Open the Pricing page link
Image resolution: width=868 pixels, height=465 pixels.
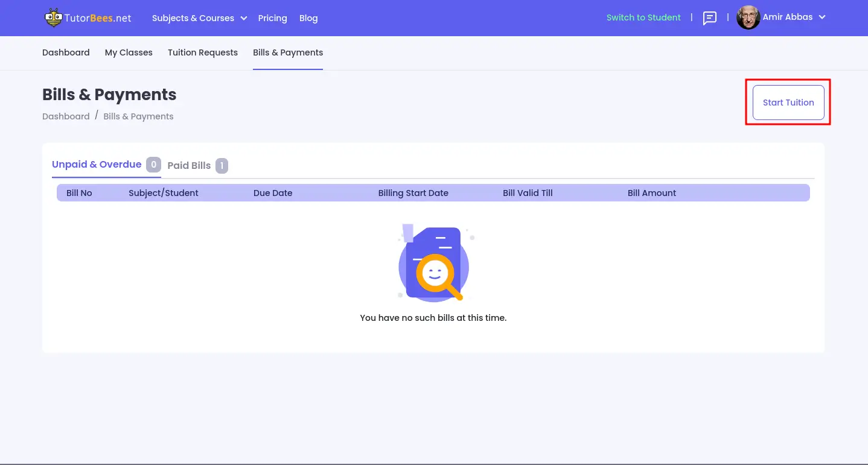pyautogui.click(x=272, y=18)
